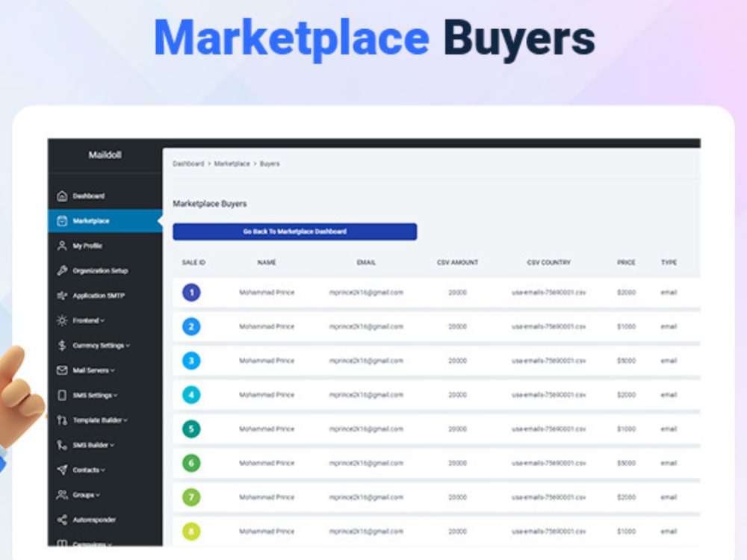
Task: Click the email address in sale 1 row
Action: pos(366,293)
